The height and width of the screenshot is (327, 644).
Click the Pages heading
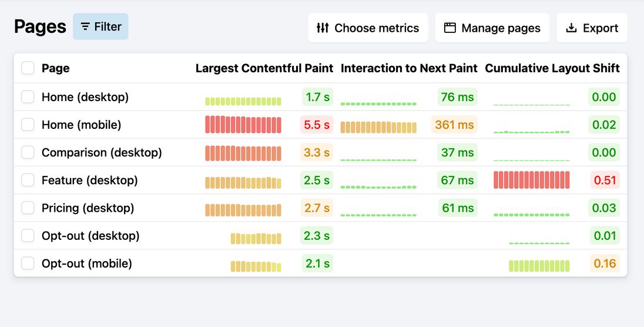[x=40, y=27]
